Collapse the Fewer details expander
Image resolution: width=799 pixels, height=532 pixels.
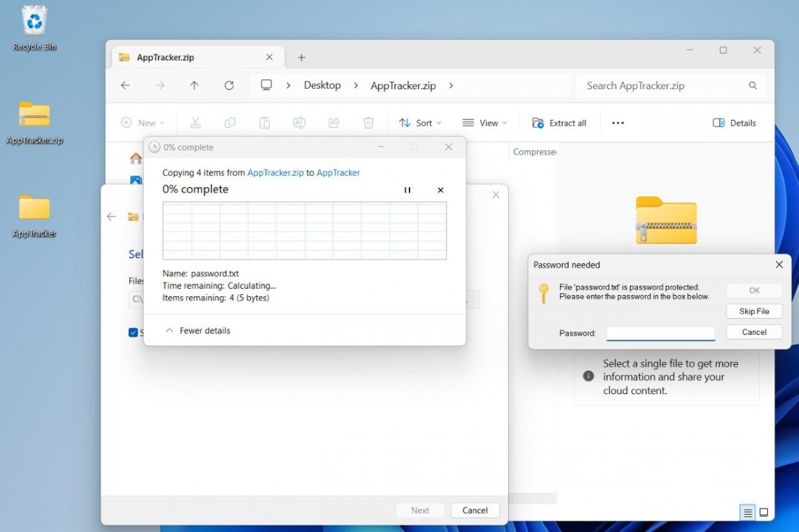point(198,330)
